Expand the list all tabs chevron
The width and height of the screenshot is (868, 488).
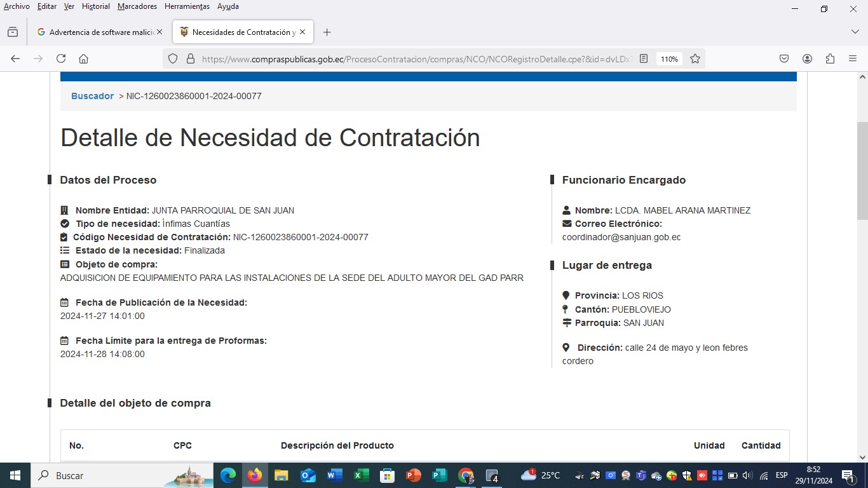(x=855, y=32)
